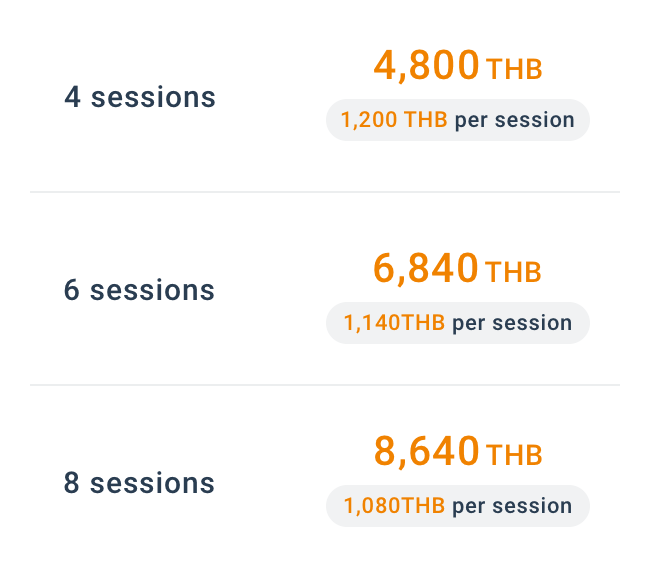Viewport: 650px width, 577px height.
Task: Click divider line below the 4 sessions row
Action: click(325, 192)
